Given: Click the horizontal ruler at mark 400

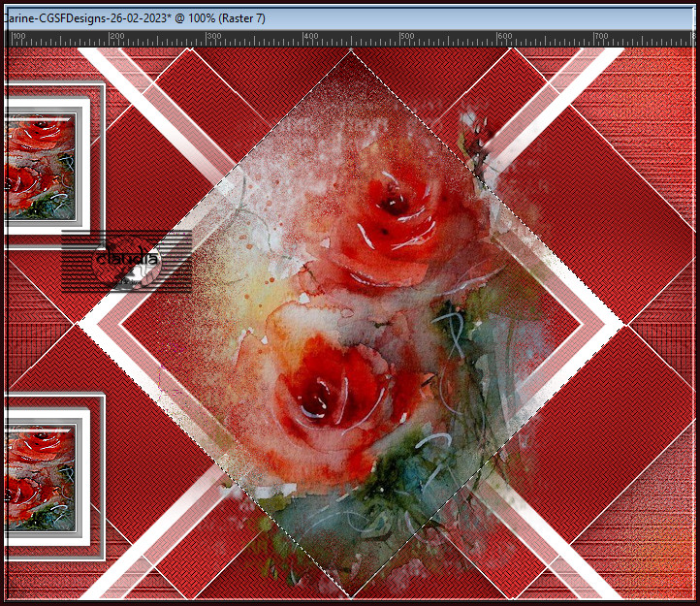Looking at the screenshot, I should tap(304, 39).
